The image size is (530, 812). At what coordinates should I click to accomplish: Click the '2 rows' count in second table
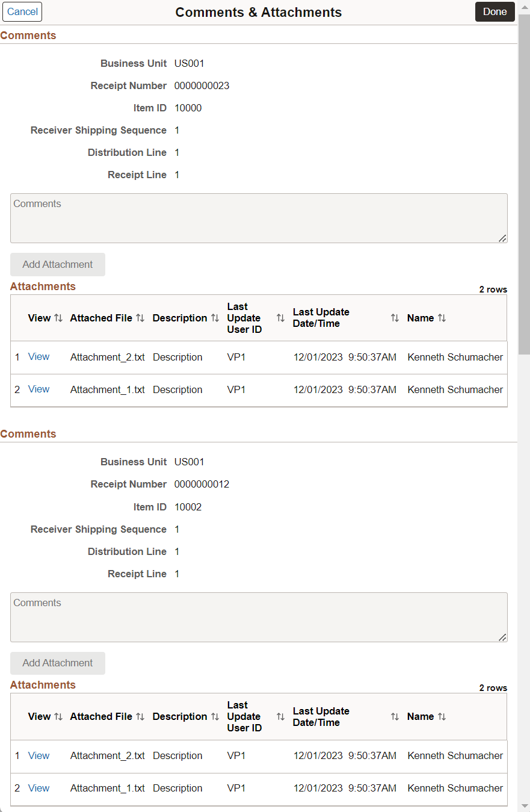tap(493, 688)
